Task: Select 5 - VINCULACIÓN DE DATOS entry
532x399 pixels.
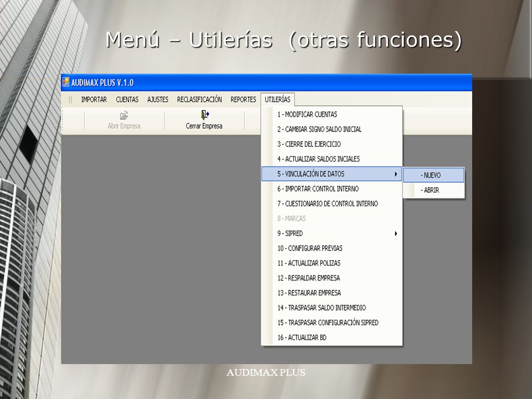Action: point(332,173)
